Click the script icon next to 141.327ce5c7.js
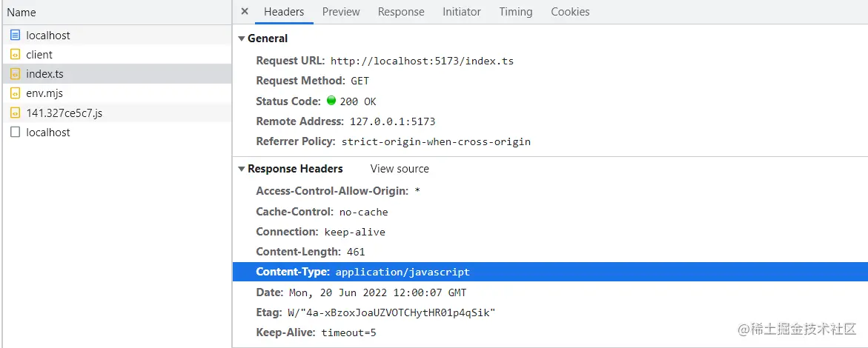The width and height of the screenshot is (868, 348). coord(15,113)
